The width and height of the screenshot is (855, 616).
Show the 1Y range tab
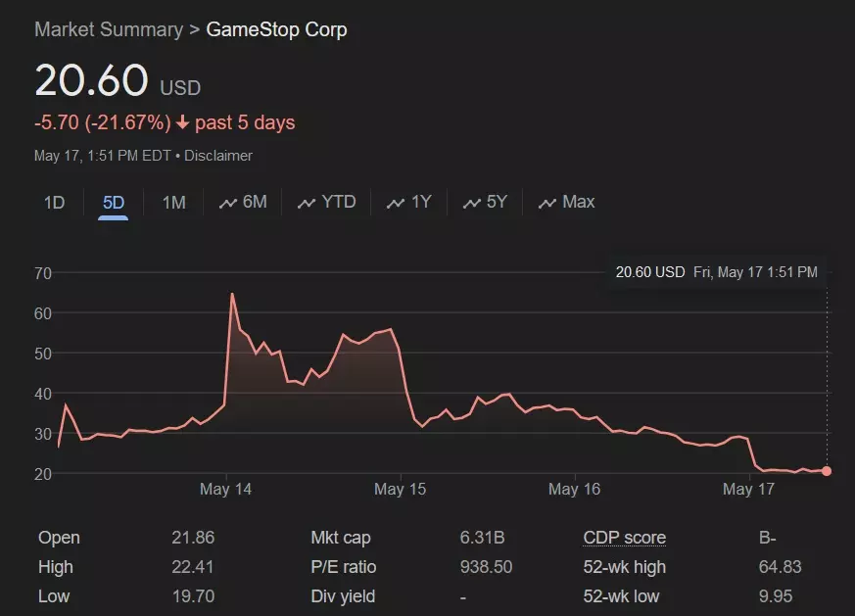409,203
